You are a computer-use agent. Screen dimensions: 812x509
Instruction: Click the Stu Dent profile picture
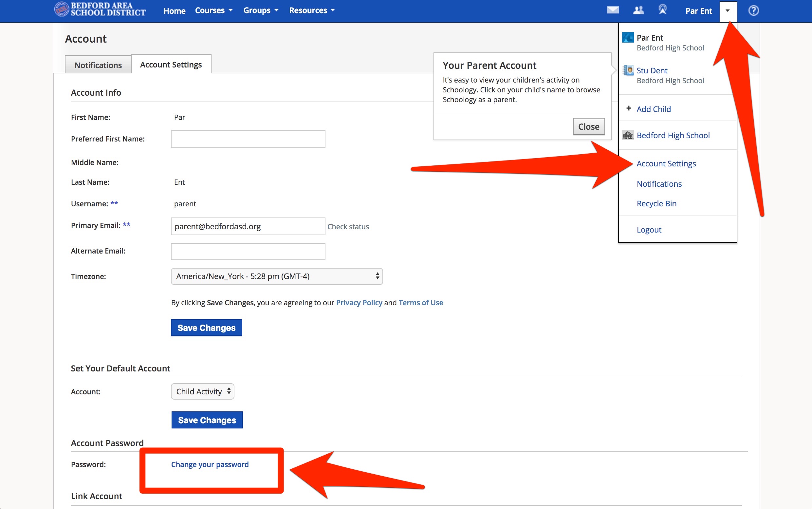(x=628, y=70)
